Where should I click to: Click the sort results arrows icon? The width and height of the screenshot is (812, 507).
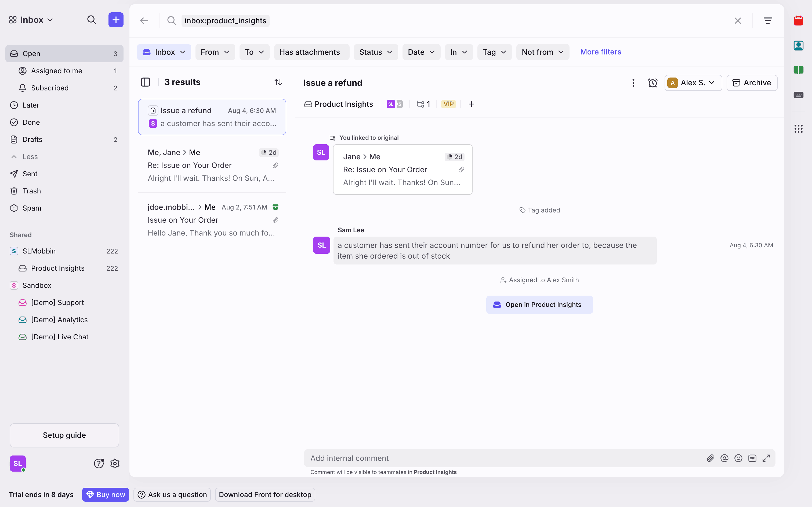click(x=278, y=82)
